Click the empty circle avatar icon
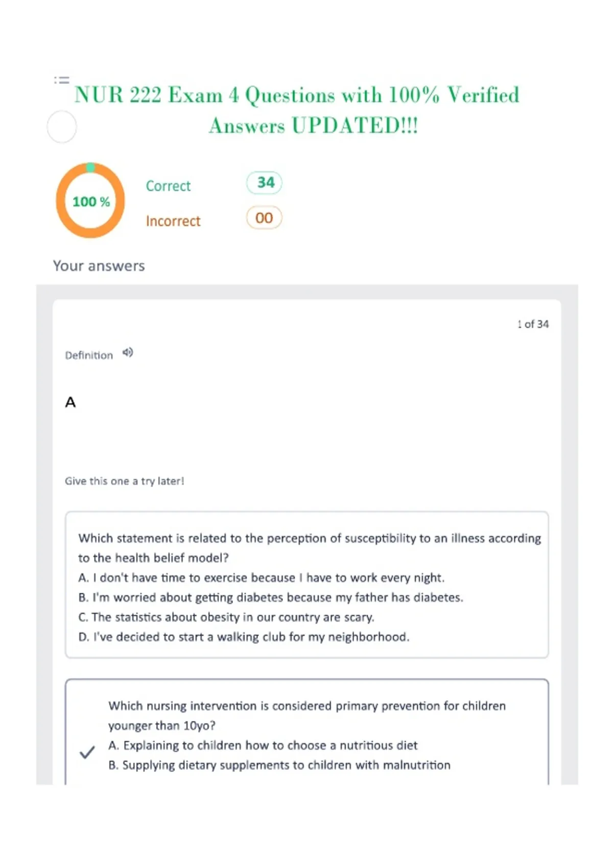This screenshot has height=868, width=613. pyautogui.click(x=62, y=127)
